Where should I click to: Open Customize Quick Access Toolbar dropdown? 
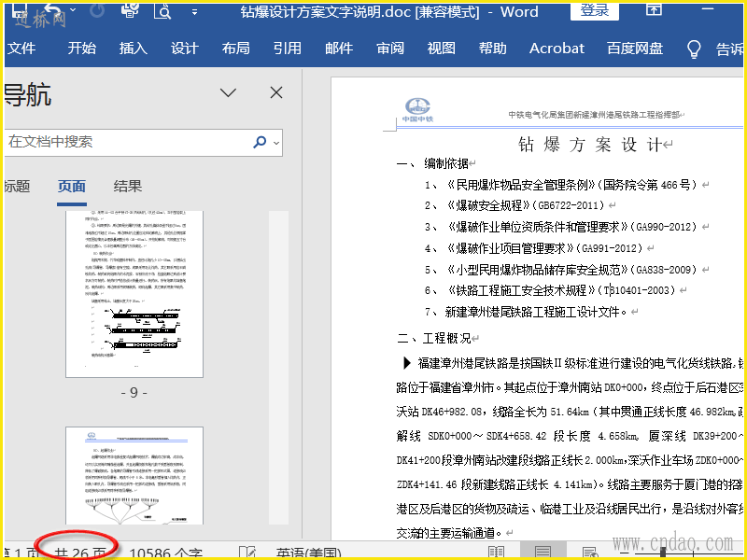(194, 12)
